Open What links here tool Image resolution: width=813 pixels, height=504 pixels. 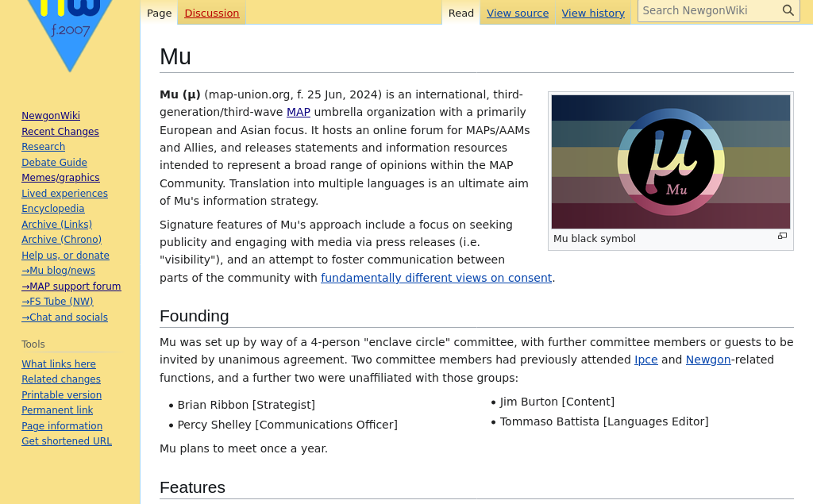tap(59, 364)
